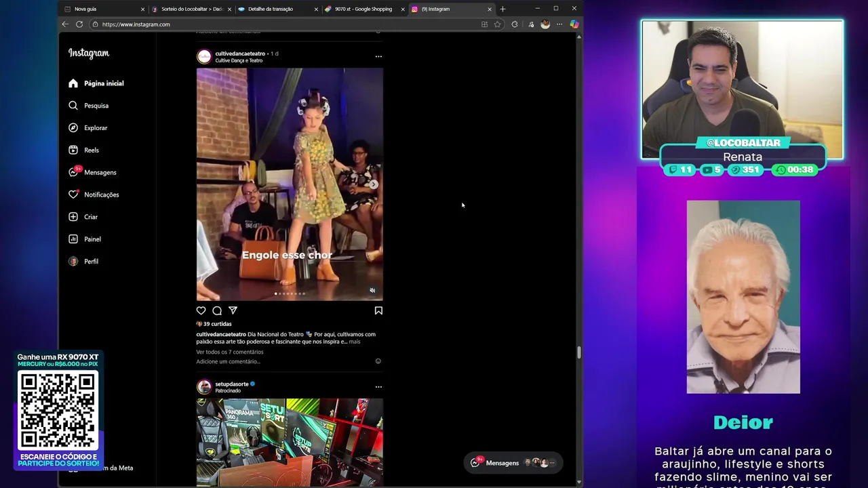Open setupdasorte sponsored post image

coord(290,442)
